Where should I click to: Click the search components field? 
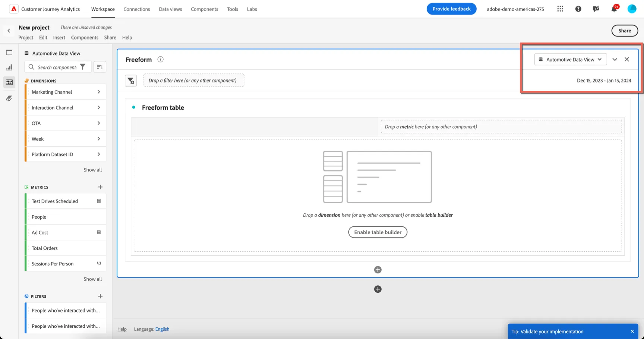pos(57,67)
